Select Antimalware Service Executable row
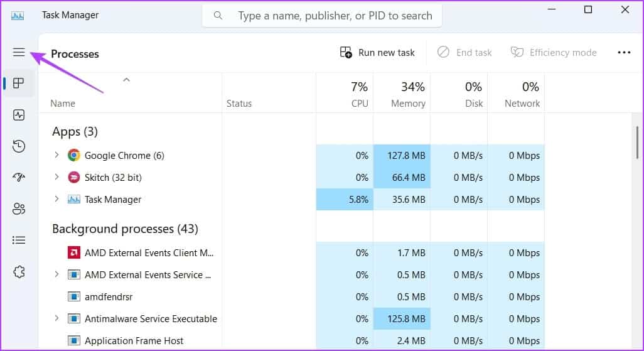Image resolution: width=644 pixels, height=351 pixels. pyautogui.click(x=292, y=318)
